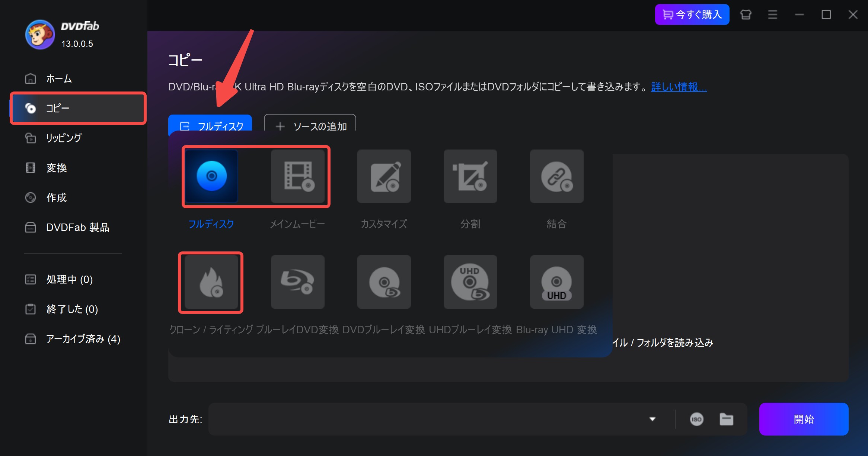868x456 pixels.
Task: Click the DVDFab monkey logo
Action: (40, 35)
